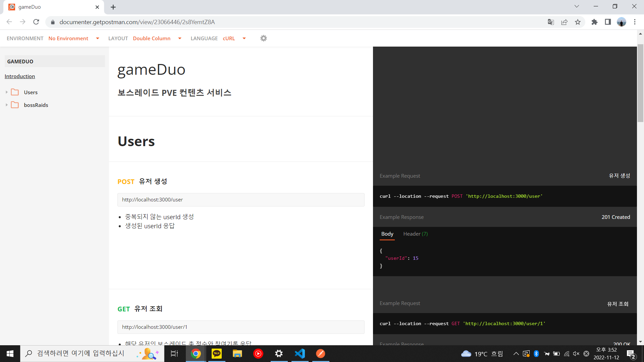The width and height of the screenshot is (644, 362).
Task: Click the "userId": 15 response line
Action: click(x=402, y=258)
